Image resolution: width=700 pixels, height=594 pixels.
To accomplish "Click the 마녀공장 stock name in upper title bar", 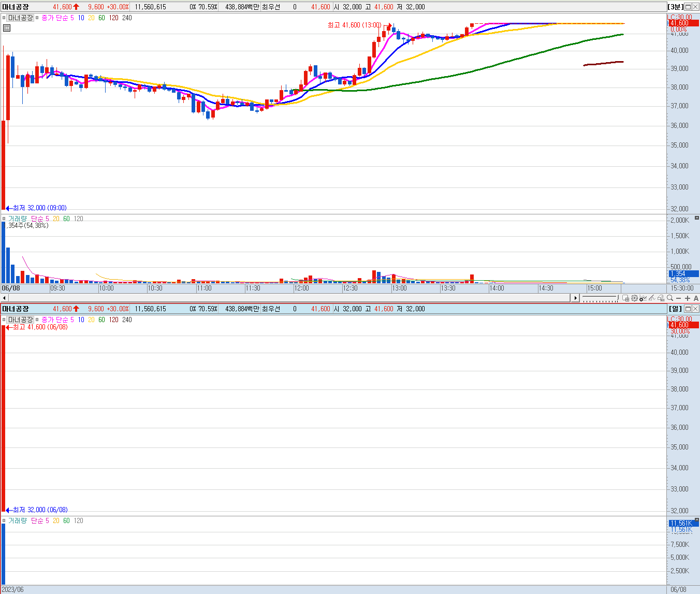I will 16,7.
